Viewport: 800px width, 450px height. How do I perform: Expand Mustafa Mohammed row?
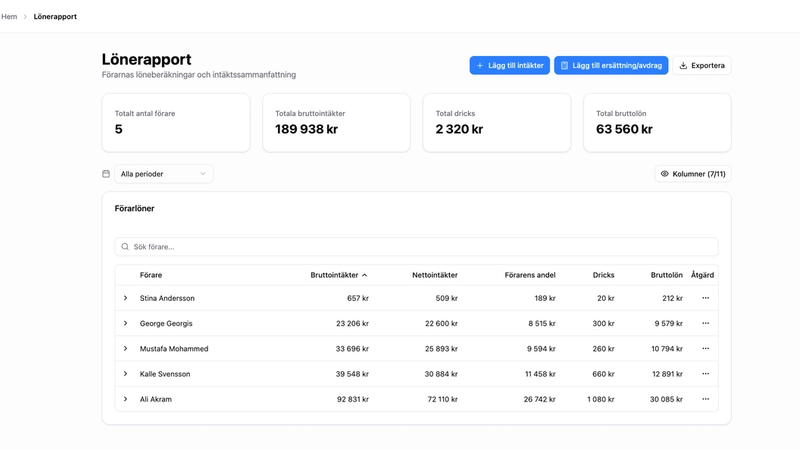(126, 348)
